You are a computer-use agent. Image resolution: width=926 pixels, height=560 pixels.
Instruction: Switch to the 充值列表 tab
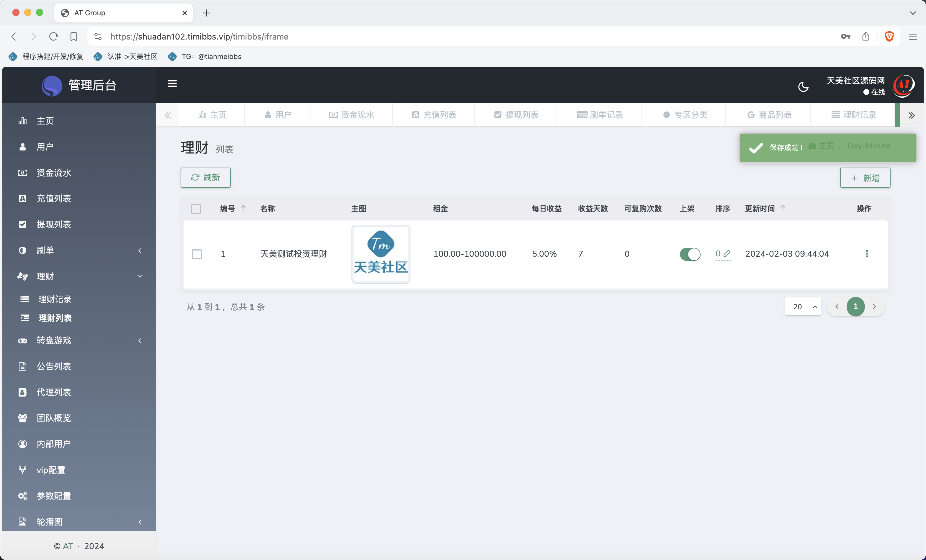(x=434, y=115)
